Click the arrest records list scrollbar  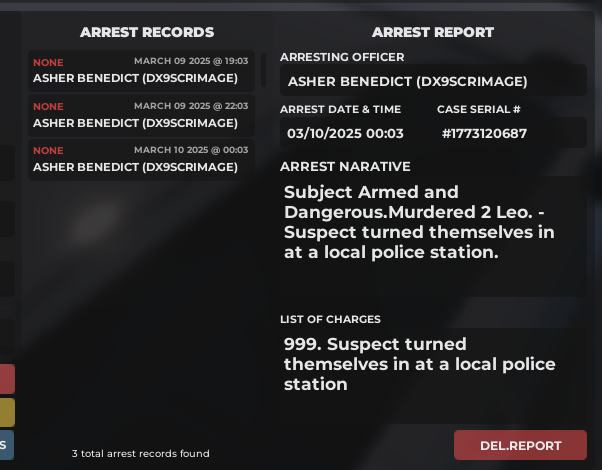(263, 69)
